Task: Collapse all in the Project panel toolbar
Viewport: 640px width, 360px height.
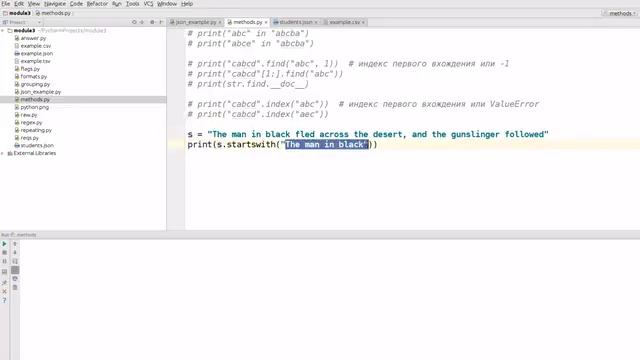Action: [142, 22]
